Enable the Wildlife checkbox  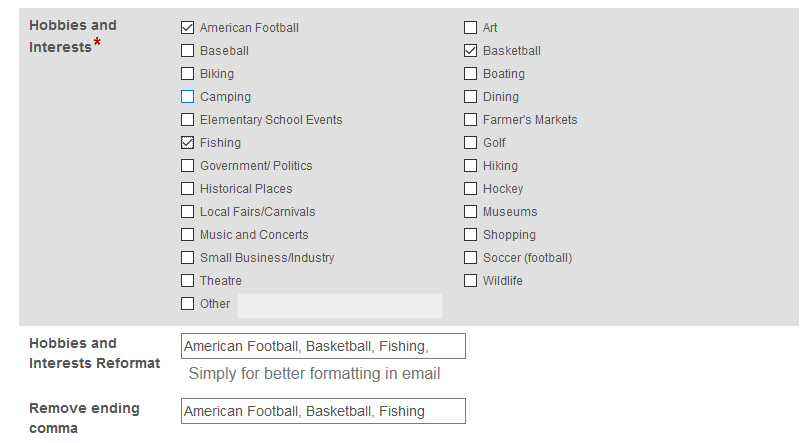click(x=470, y=281)
